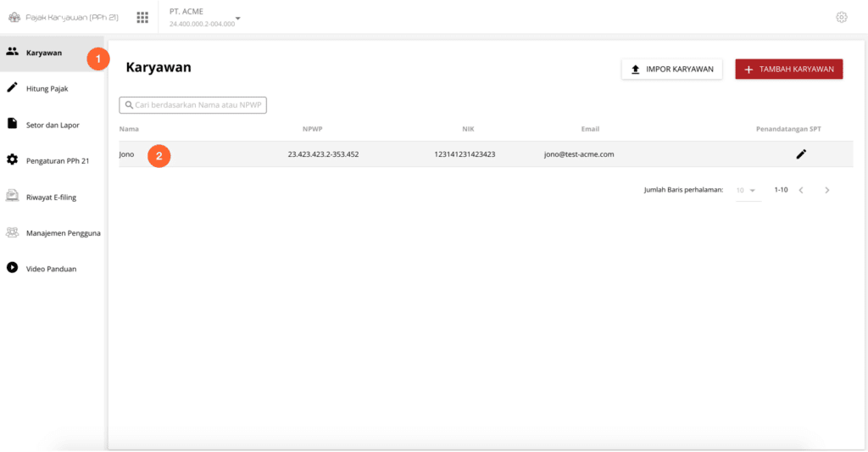Open Video Panduan menu
The height and width of the screenshot is (452, 868).
pos(52,269)
